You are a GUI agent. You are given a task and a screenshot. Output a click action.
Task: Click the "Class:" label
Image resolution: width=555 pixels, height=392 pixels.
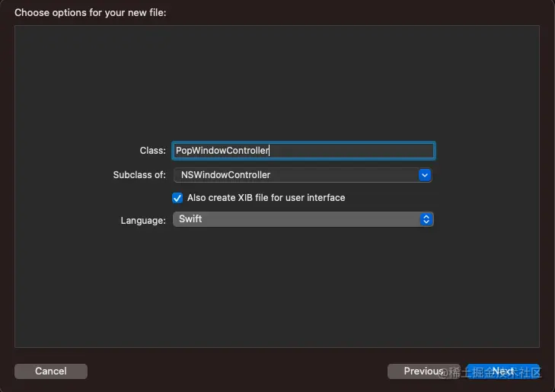click(x=152, y=151)
